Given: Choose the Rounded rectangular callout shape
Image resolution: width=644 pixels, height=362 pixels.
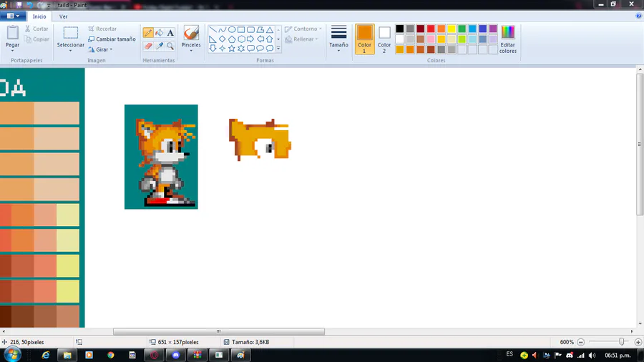Looking at the screenshot, I should click(x=250, y=49).
